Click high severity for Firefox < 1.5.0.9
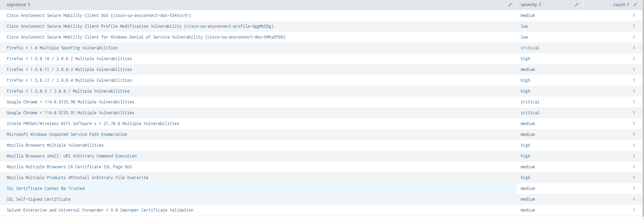644x221 pixels. click(525, 91)
